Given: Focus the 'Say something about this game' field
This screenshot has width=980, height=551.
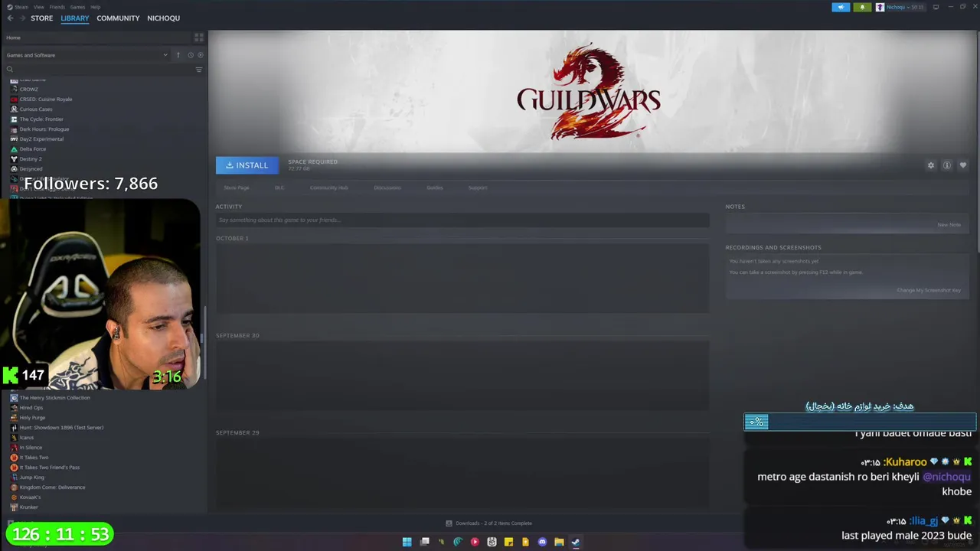Looking at the screenshot, I should coord(462,220).
